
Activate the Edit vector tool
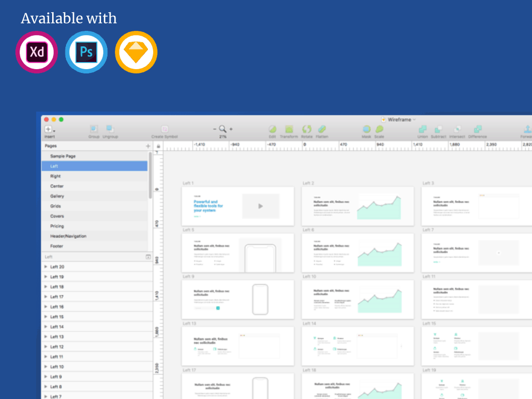(272, 129)
